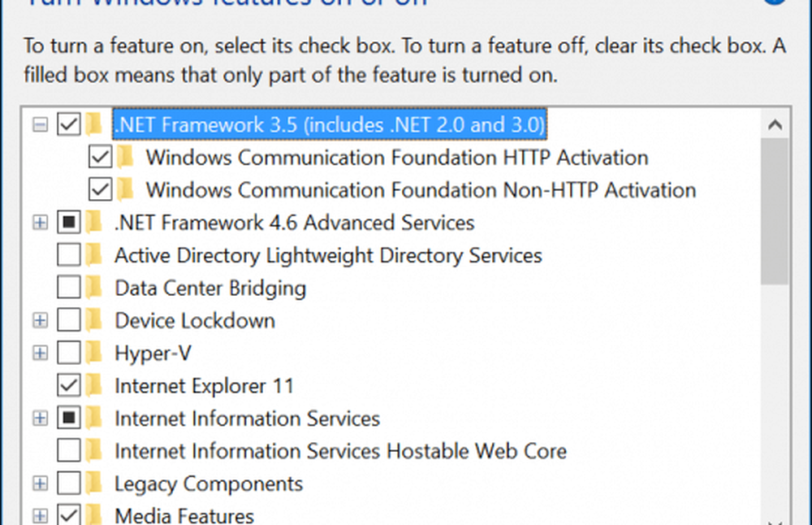Expand the Device Lockdown node
The image size is (812, 525).
[40, 320]
